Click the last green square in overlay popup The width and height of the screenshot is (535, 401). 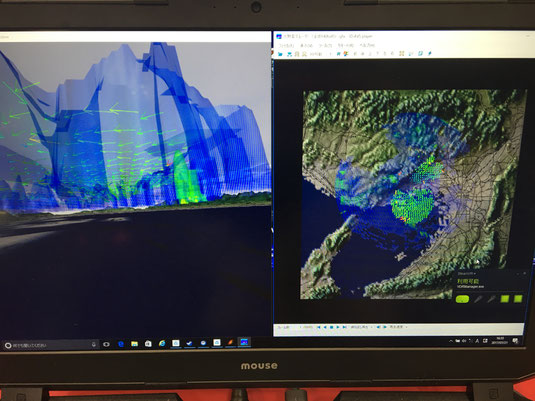pyautogui.click(x=518, y=299)
